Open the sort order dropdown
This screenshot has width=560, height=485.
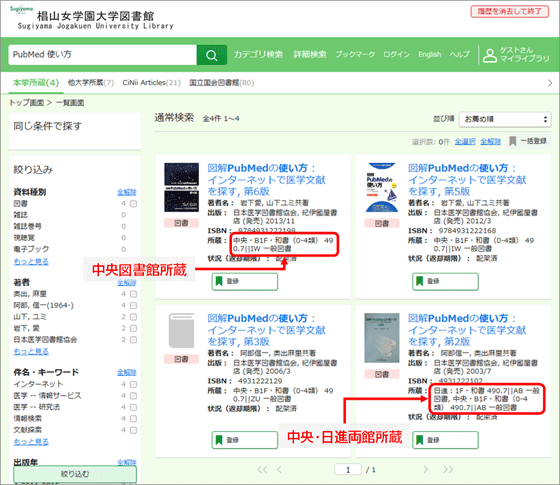505,119
